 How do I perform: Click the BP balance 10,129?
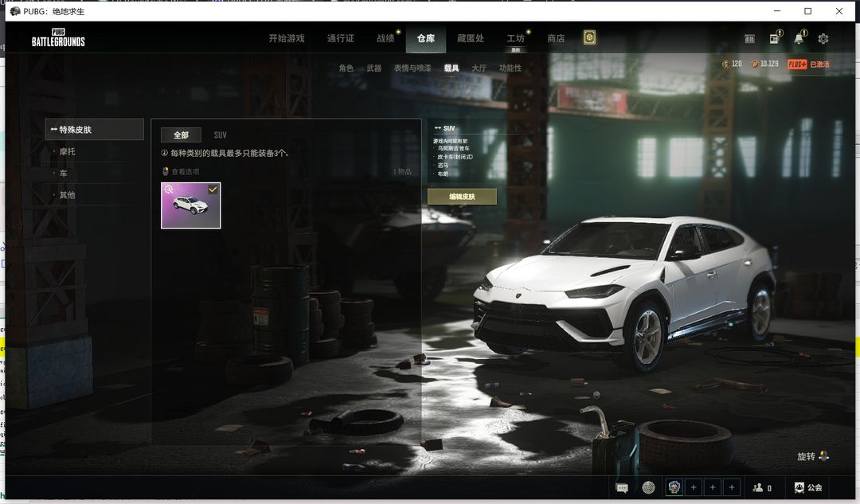click(764, 64)
